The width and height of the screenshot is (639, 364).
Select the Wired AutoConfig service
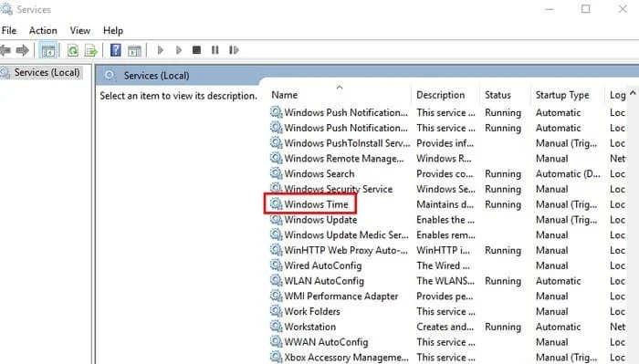(323, 265)
